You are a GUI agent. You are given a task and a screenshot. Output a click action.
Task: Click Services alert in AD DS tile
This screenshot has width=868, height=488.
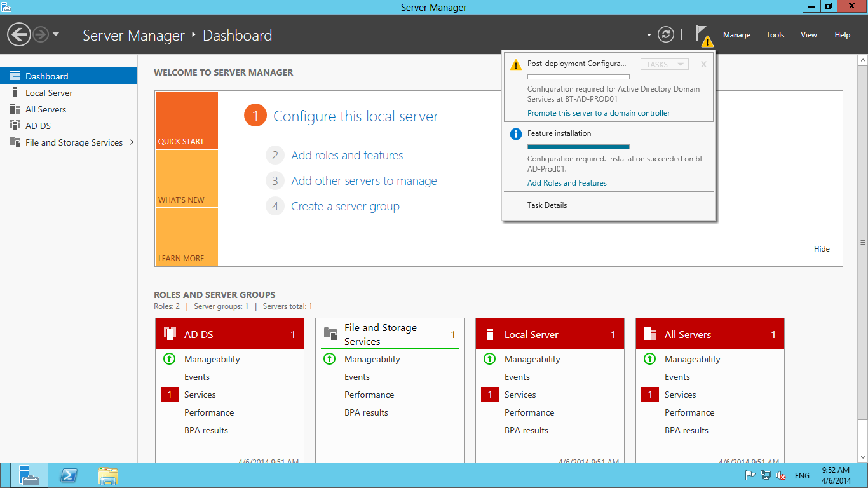[x=200, y=395]
